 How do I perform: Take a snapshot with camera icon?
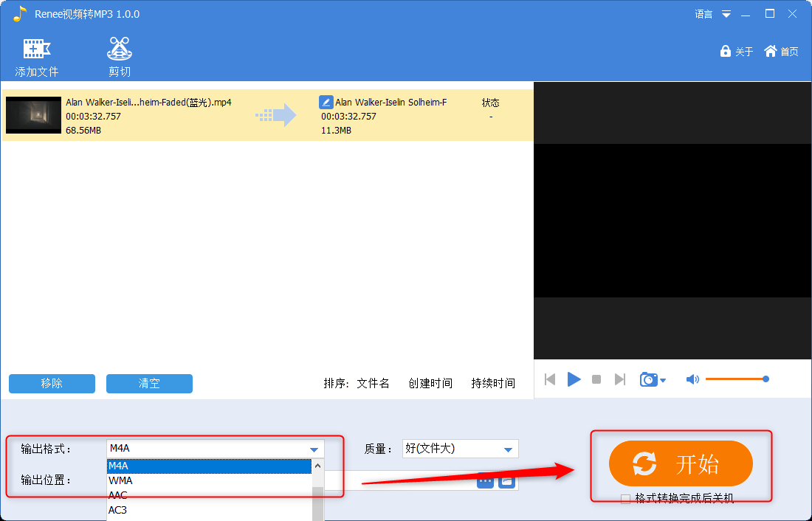(648, 379)
